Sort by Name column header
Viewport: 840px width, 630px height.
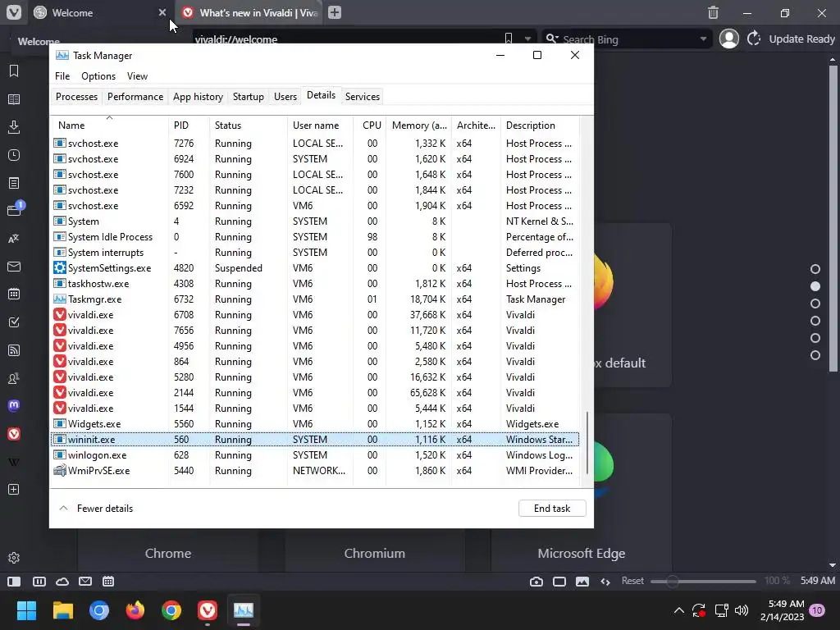[109, 126]
